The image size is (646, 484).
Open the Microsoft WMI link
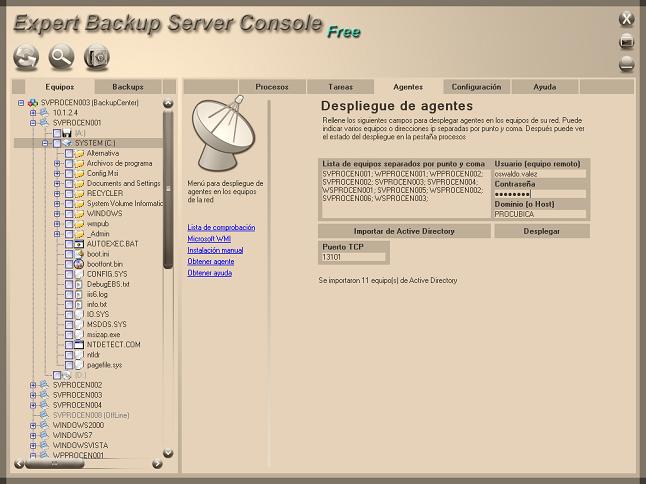pos(209,239)
